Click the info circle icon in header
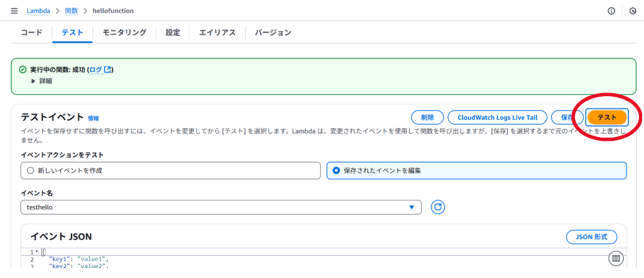 [x=611, y=11]
